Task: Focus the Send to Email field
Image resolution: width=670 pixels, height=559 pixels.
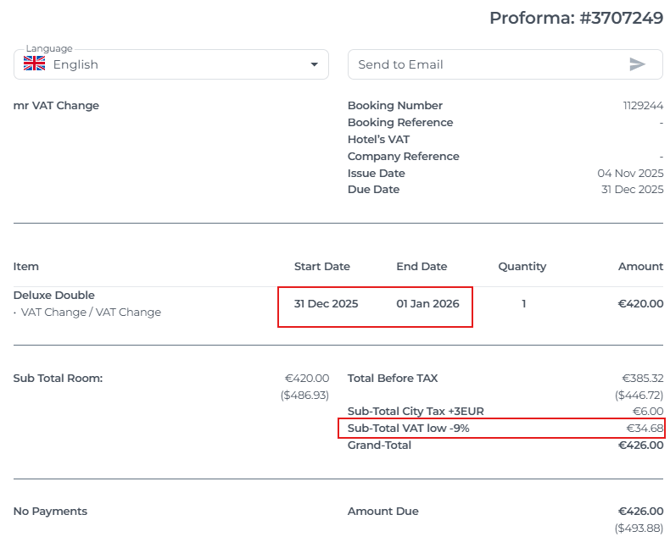Action: tap(485, 64)
